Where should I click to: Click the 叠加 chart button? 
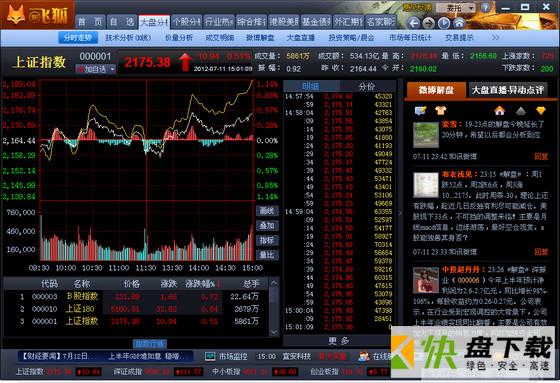pyautogui.click(x=267, y=226)
